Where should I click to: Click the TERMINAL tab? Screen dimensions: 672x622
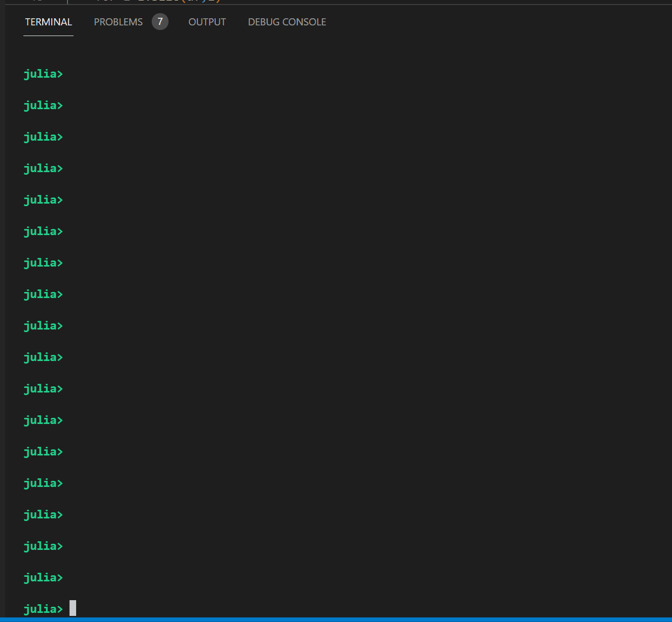click(48, 22)
